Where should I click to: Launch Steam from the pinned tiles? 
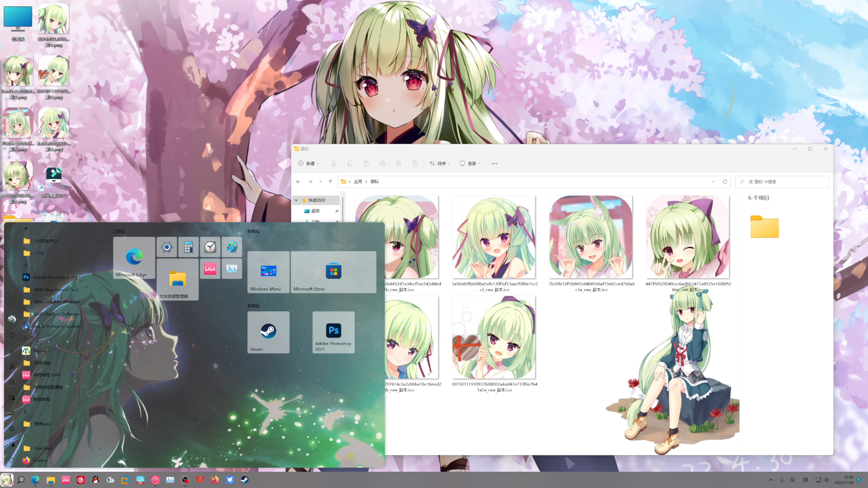click(269, 332)
